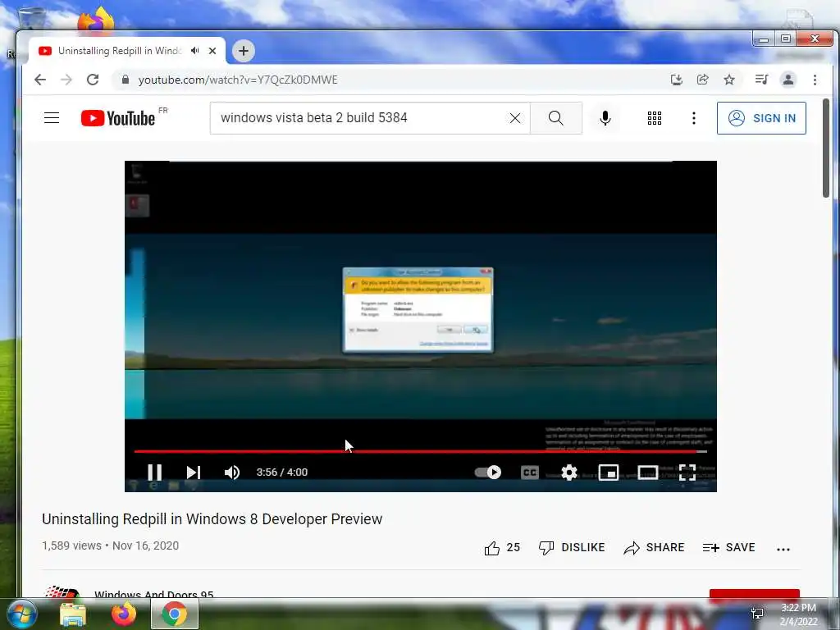Toggle the autoplay switch

click(488, 472)
